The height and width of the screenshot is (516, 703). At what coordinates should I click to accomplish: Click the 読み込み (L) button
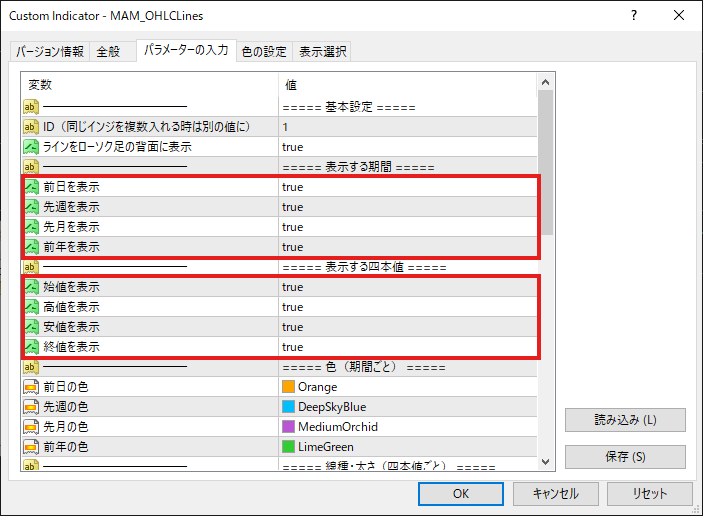click(x=625, y=420)
